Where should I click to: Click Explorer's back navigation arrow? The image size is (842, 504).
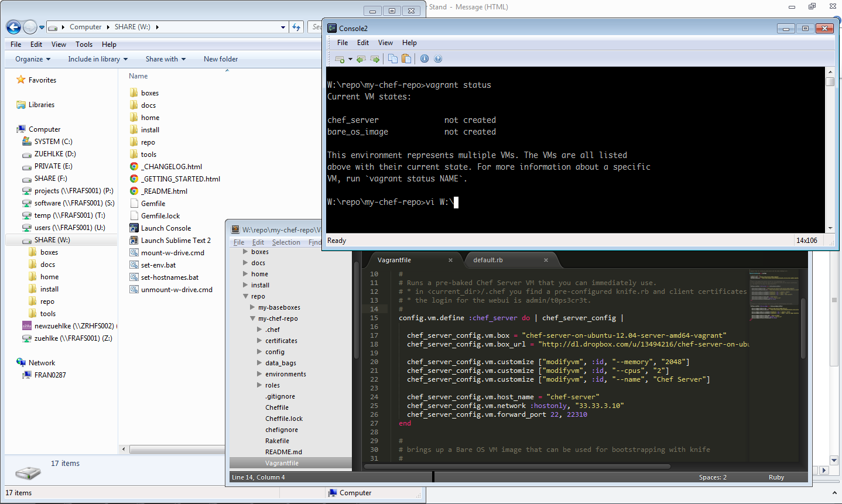[13, 27]
